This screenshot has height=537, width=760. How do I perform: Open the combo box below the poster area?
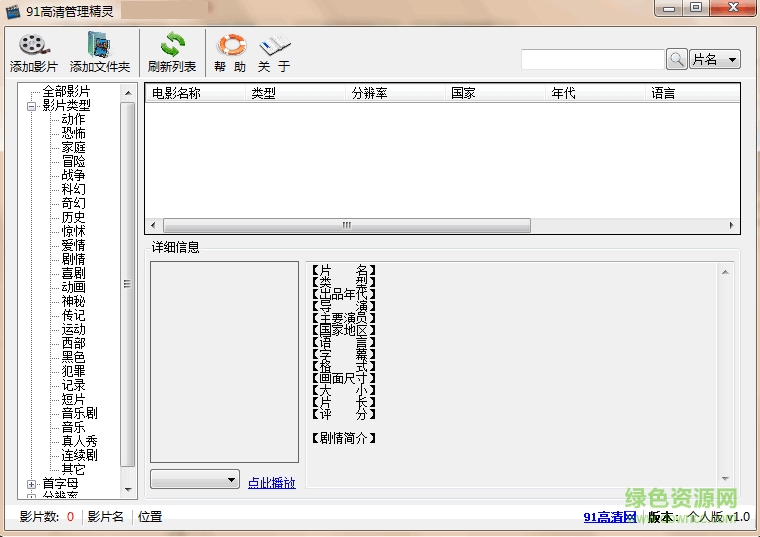195,479
